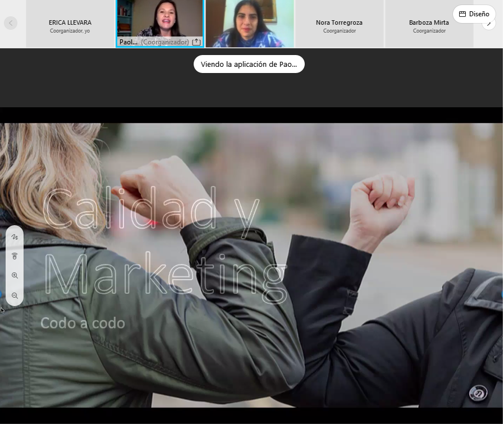504x424 pixels.
Task: Zoom out of shared content
Action: pos(15,295)
